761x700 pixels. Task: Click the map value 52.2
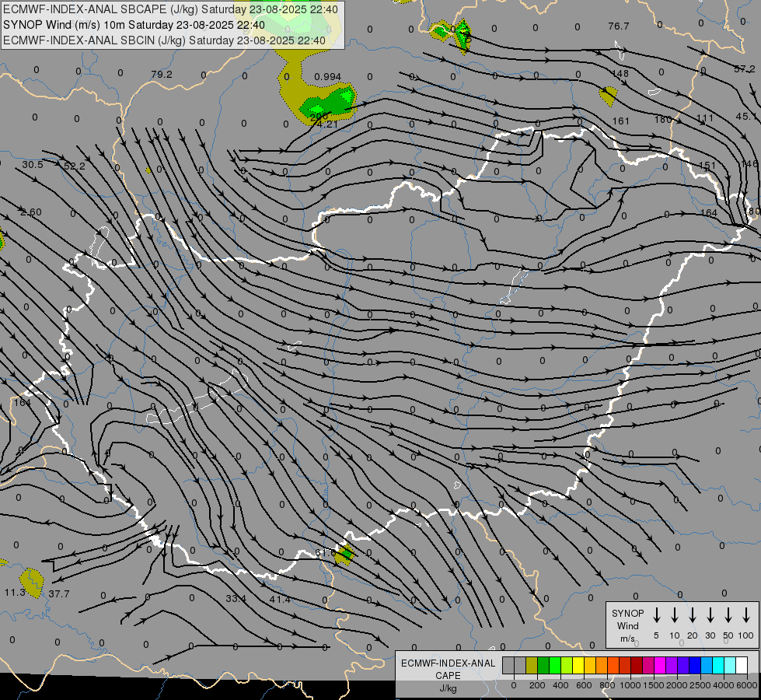[x=75, y=166]
